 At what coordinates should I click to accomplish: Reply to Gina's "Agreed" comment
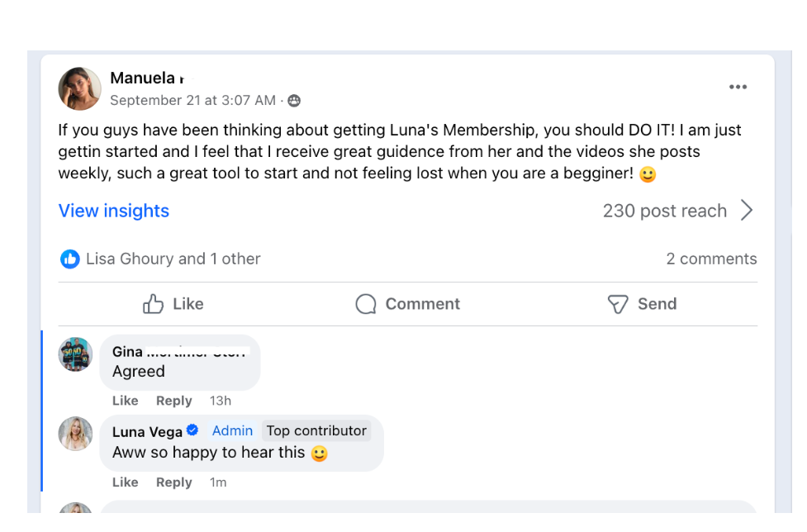coord(173,401)
